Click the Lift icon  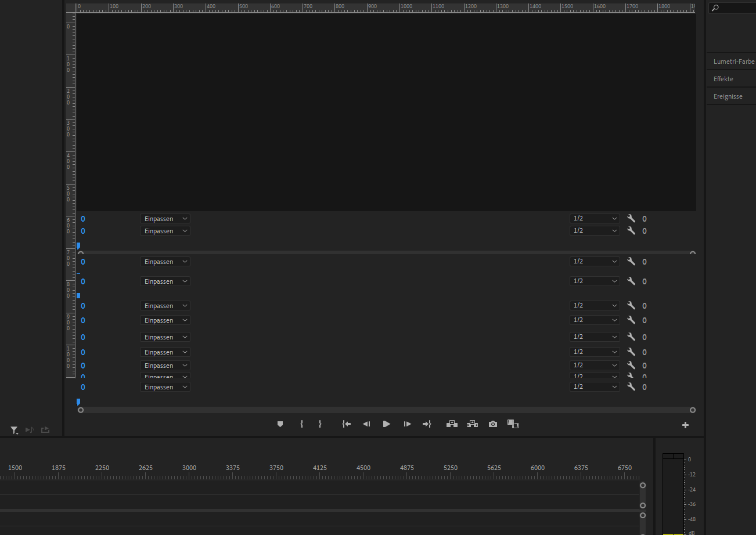[452, 424]
